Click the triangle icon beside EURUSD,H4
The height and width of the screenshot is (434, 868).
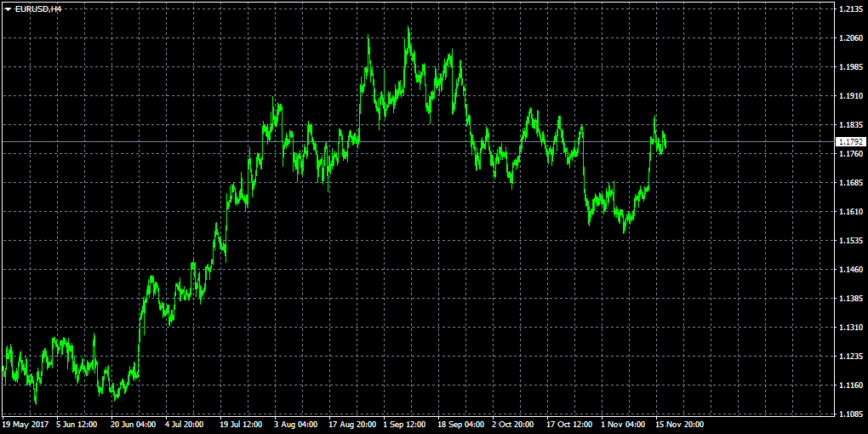[8, 9]
